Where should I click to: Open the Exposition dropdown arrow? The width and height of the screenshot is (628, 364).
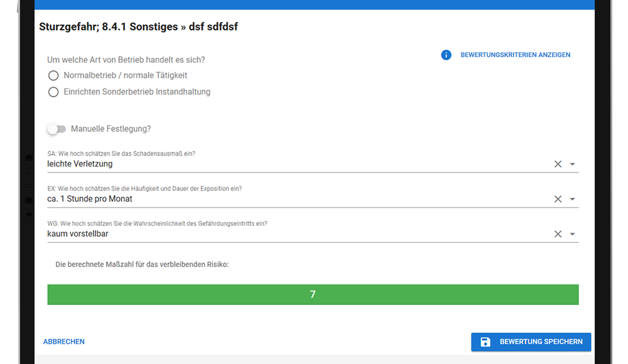pyautogui.click(x=572, y=199)
